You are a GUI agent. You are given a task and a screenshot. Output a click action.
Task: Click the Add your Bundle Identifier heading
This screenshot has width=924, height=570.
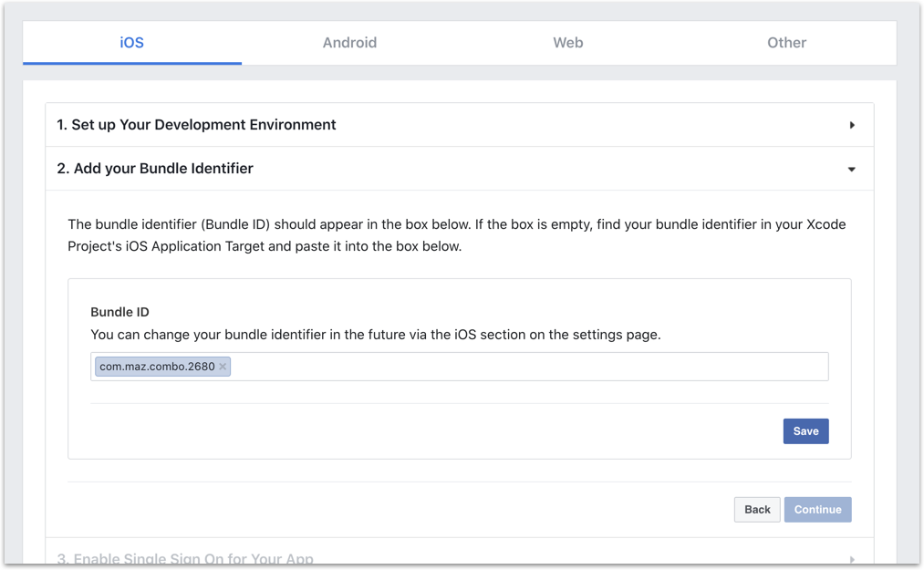pyautogui.click(x=155, y=169)
